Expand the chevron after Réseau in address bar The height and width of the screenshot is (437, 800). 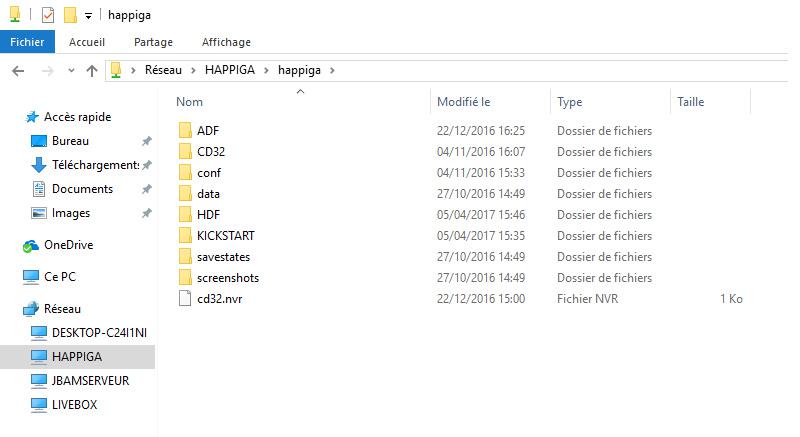193,70
